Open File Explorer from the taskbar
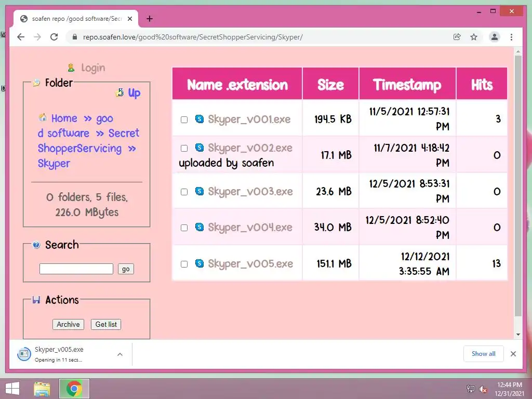Viewport: 532px width, 399px height. [x=42, y=389]
